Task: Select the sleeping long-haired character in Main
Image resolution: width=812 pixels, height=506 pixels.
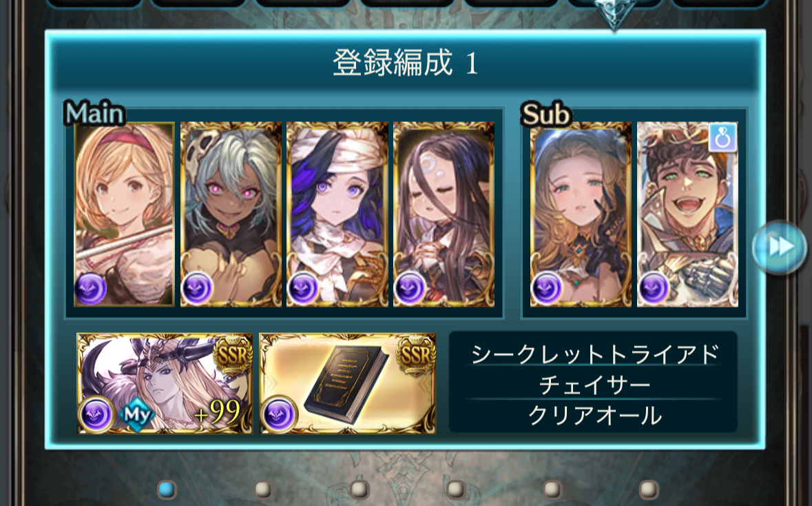Action: [x=444, y=214]
